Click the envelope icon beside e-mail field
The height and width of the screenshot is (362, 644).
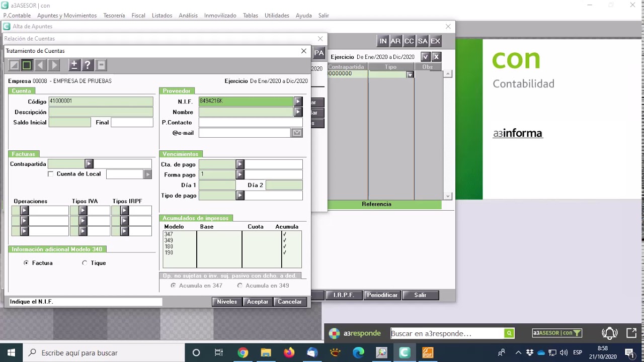point(297,133)
